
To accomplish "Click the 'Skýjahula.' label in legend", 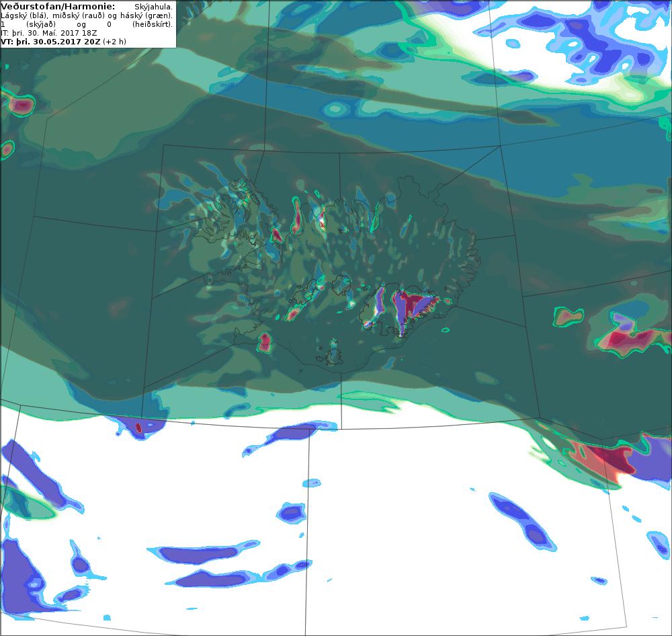I will point(153,7).
